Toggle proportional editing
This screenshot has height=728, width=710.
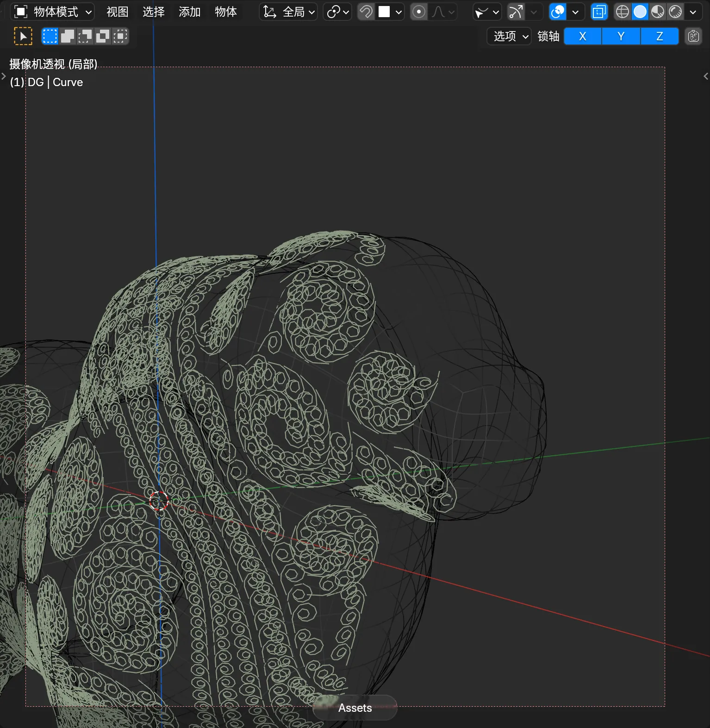(419, 12)
